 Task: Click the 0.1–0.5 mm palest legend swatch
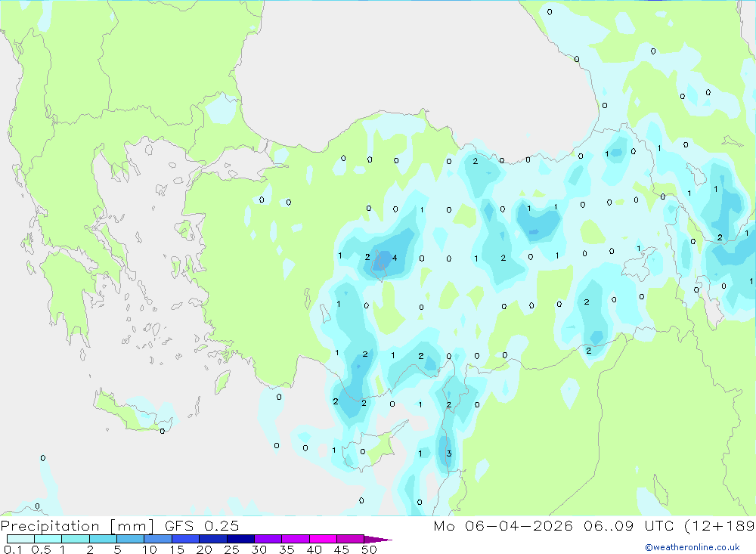[20, 539]
